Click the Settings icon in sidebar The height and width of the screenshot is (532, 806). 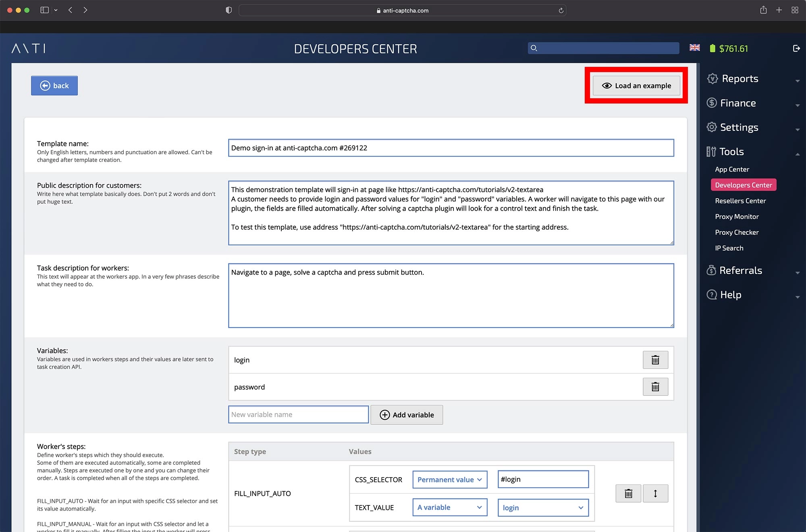click(x=711, y=127)
